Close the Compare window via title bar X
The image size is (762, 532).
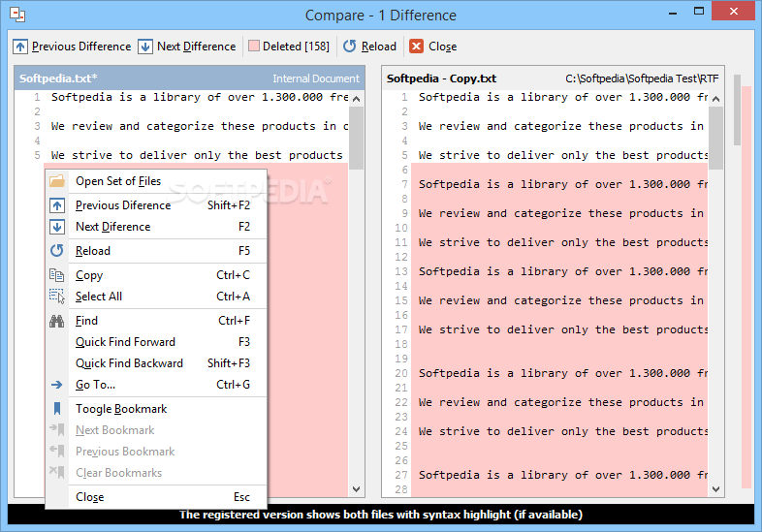pyautogui.click(x=734, y=12)
